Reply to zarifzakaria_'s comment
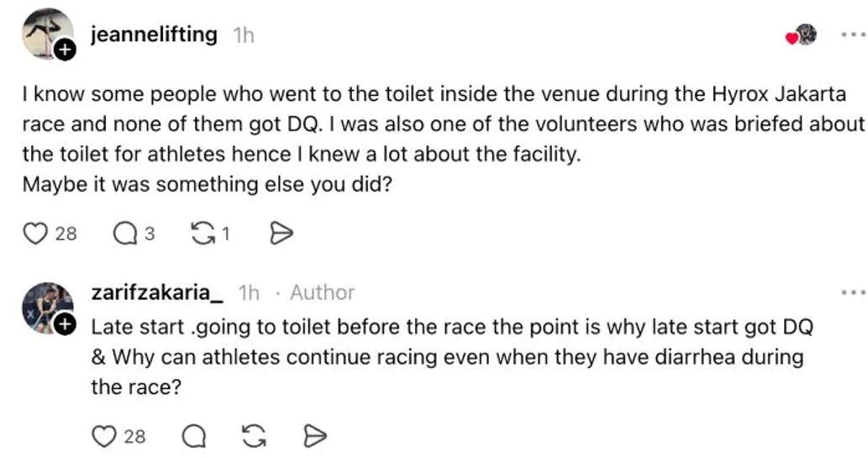868x458 pixels. 194,436
